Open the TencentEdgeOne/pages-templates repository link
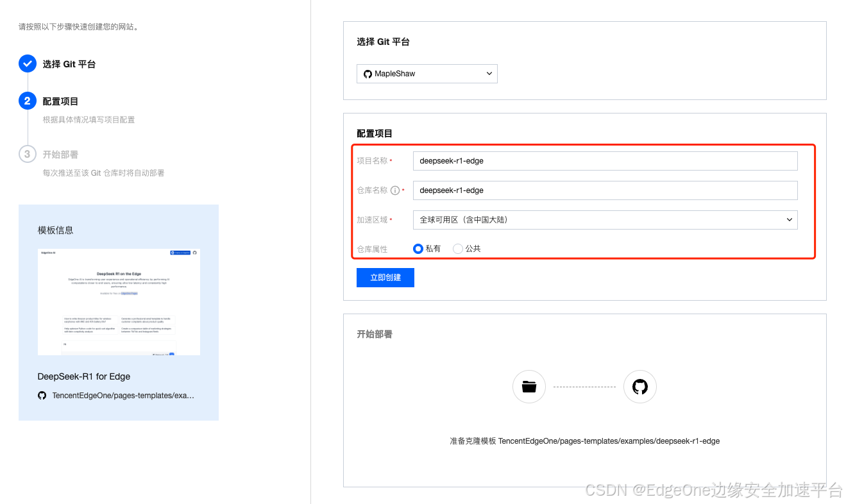The image size is (846, 504). 123,396
